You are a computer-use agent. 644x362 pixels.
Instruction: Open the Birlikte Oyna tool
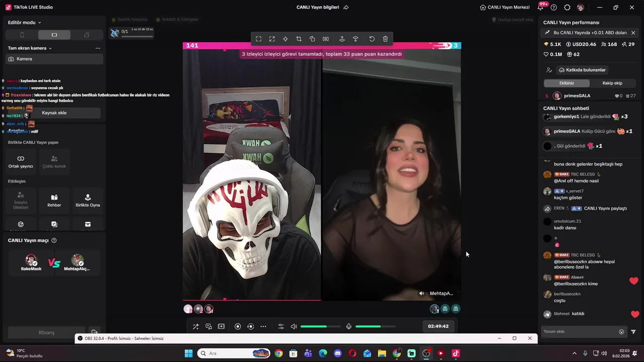click(x=88, y=201)
